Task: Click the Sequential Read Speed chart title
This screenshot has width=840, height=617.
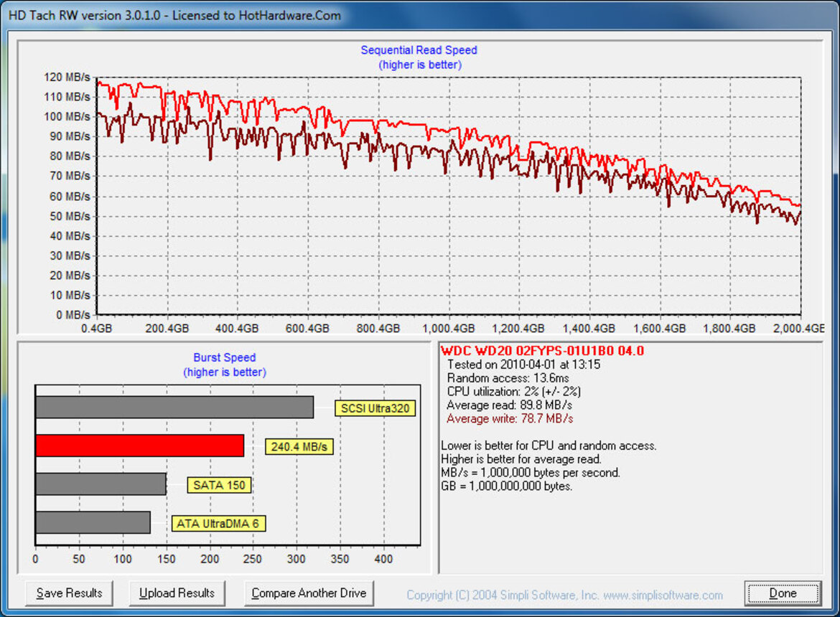Action: [x=419, y=50]
